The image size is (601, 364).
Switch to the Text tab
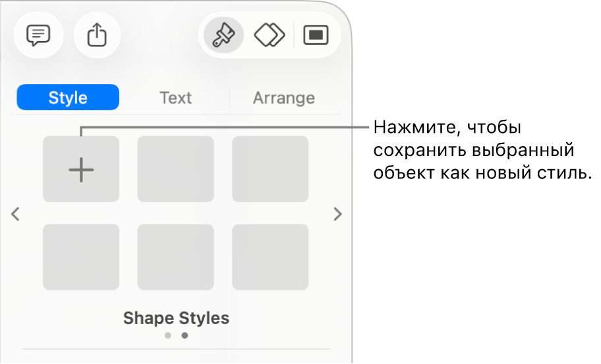[x=175, y=97]
